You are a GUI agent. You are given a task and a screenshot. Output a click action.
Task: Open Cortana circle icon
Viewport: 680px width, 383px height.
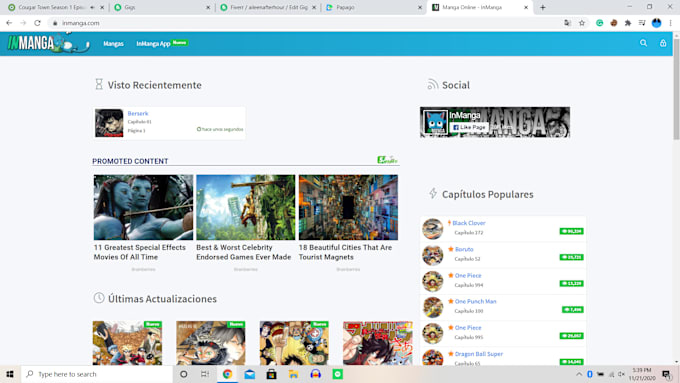[183, 374]
